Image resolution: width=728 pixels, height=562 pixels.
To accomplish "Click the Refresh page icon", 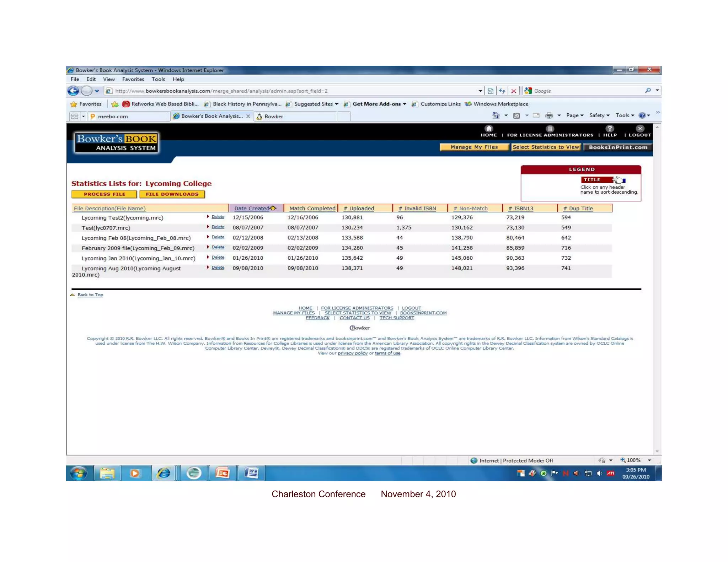I will coord(502,91).
